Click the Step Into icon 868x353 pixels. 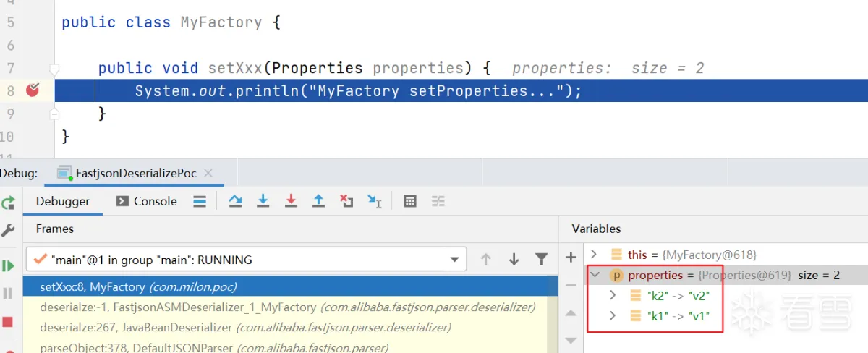(x=263, y=201)
